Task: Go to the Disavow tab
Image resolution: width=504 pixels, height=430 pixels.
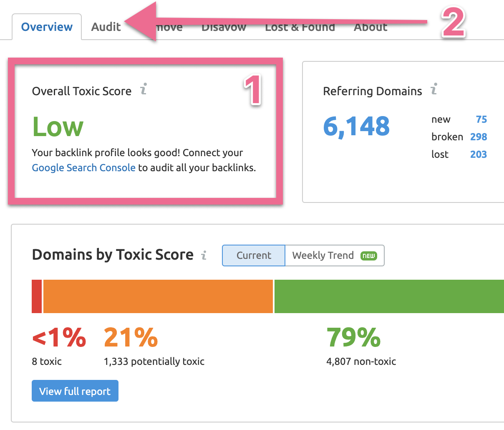Action: (224, 28)
